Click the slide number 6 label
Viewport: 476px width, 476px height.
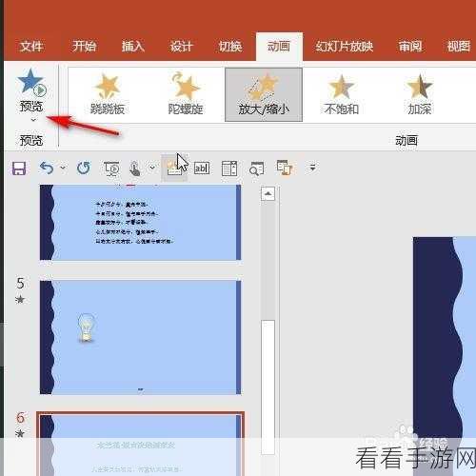pyautogui.click(x=20, y=418)
